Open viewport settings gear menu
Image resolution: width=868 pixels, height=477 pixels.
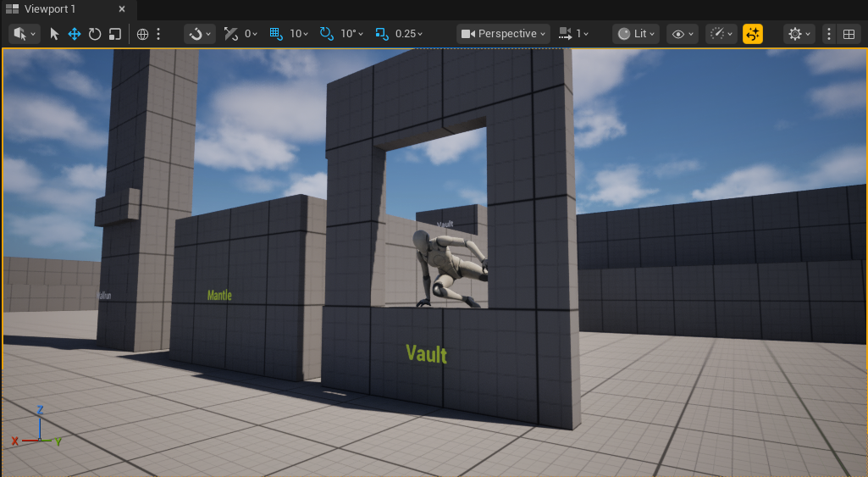799,34
